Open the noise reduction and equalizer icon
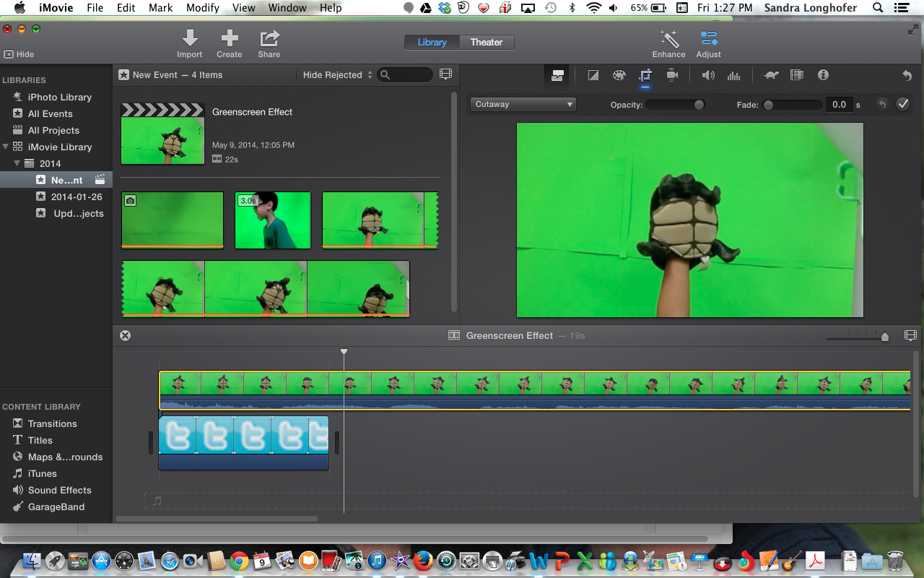924x578 pixels. click(734, 75)
